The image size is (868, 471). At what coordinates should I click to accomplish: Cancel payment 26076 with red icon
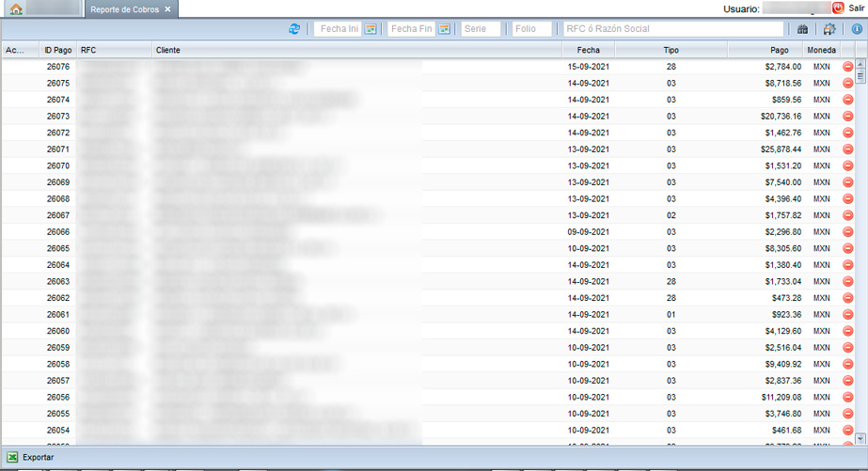pos(847,67)
